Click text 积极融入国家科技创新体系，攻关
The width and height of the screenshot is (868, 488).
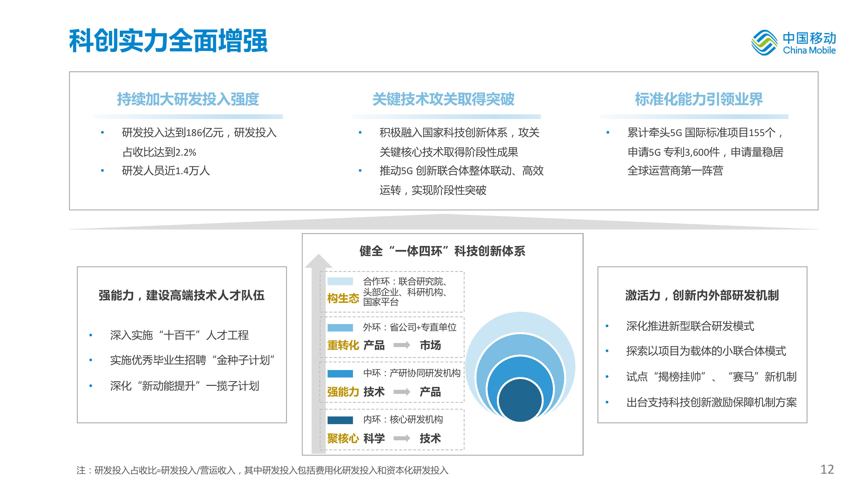pos(460,133)
